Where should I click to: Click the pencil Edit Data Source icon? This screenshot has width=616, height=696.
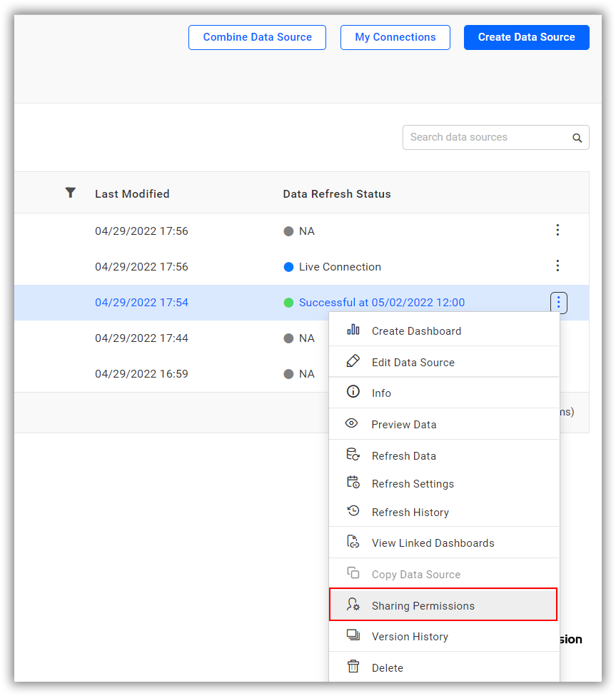pyautogui.click(x=353, y=361)
